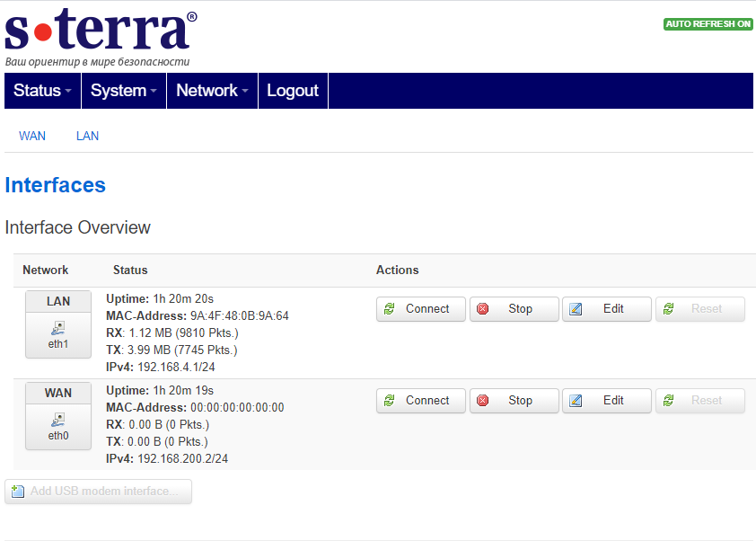The height and width of the screenshot is (541, 756).
Task: Click LAN TX 3.99 MB value
Action: [182, 350]
